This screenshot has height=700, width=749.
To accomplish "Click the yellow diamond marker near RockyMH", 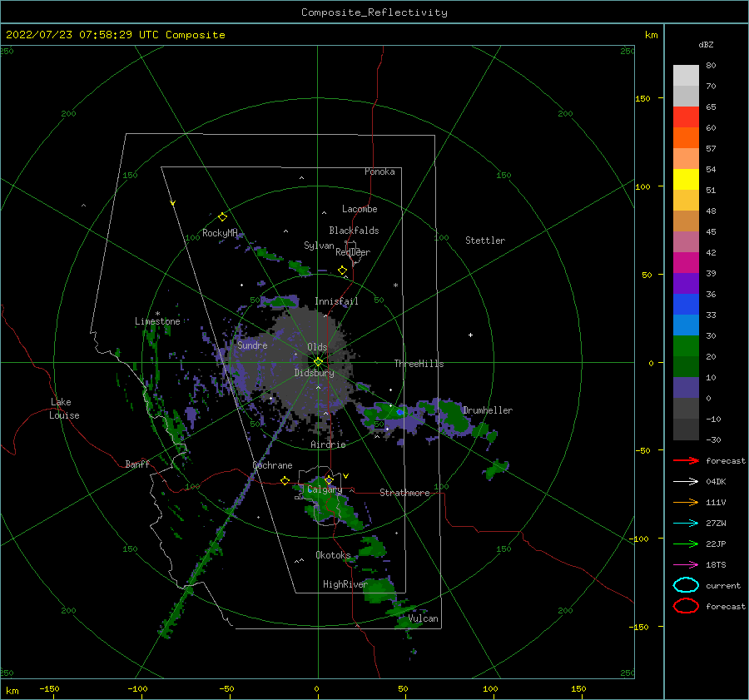I will tap(222, 217).
